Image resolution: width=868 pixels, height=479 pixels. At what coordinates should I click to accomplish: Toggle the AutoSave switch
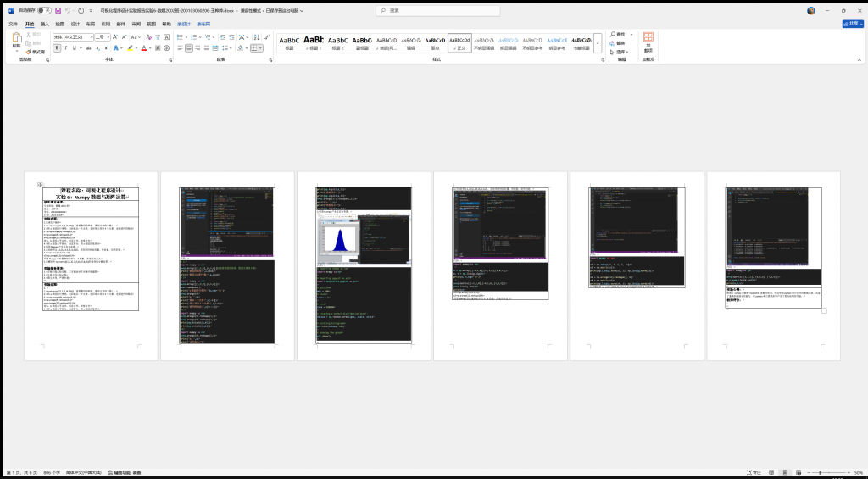pos(44,11)
